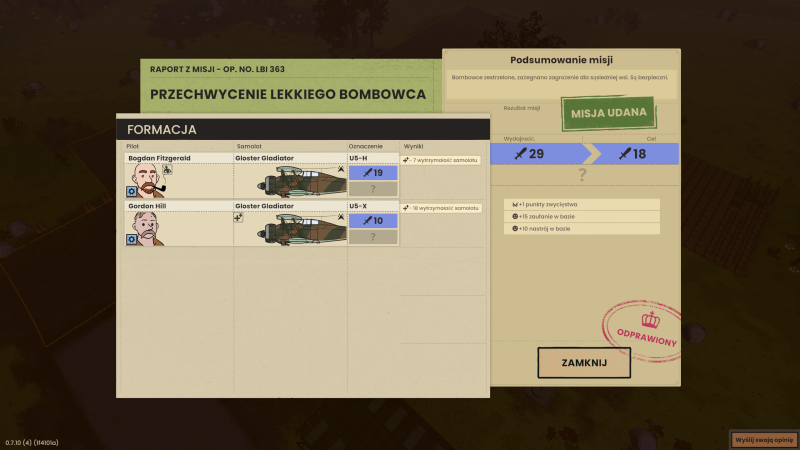Click the question mark box under U5-X

point(372,237)
